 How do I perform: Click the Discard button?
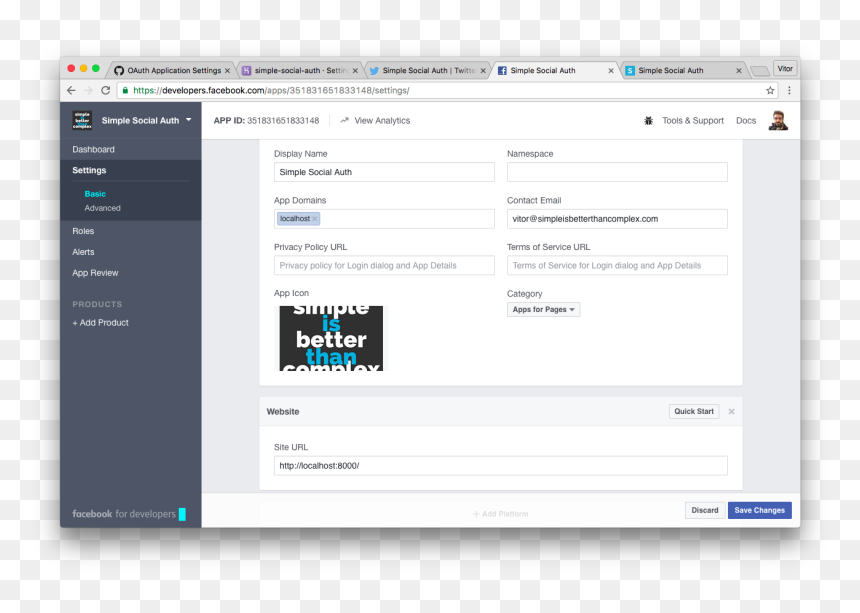click(705, 510)
